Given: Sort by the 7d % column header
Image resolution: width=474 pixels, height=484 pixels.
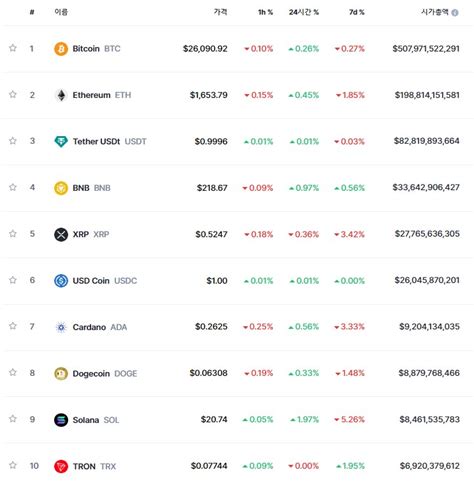Looking at the screenshot, I should (x=357, y=12).
